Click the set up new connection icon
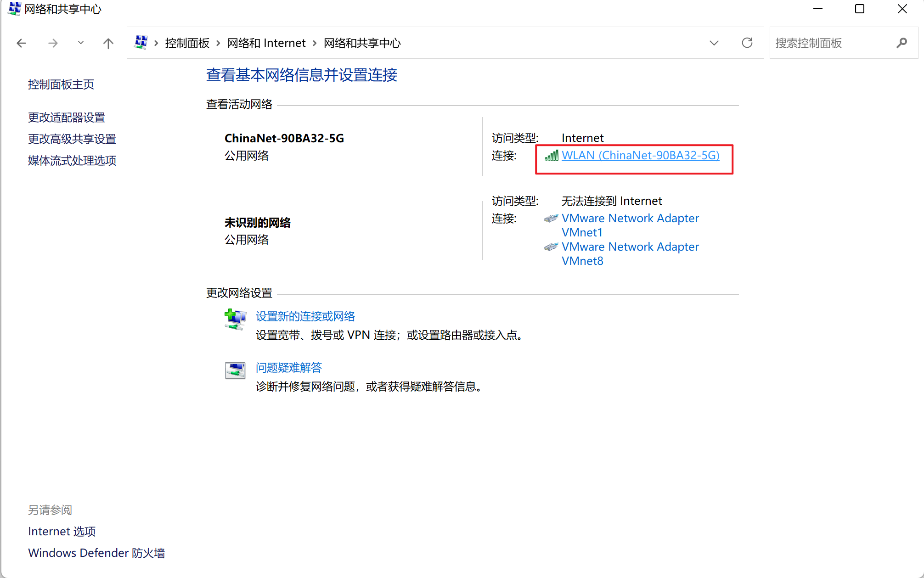Screen dimensions: 924x578 click(235, 319)
